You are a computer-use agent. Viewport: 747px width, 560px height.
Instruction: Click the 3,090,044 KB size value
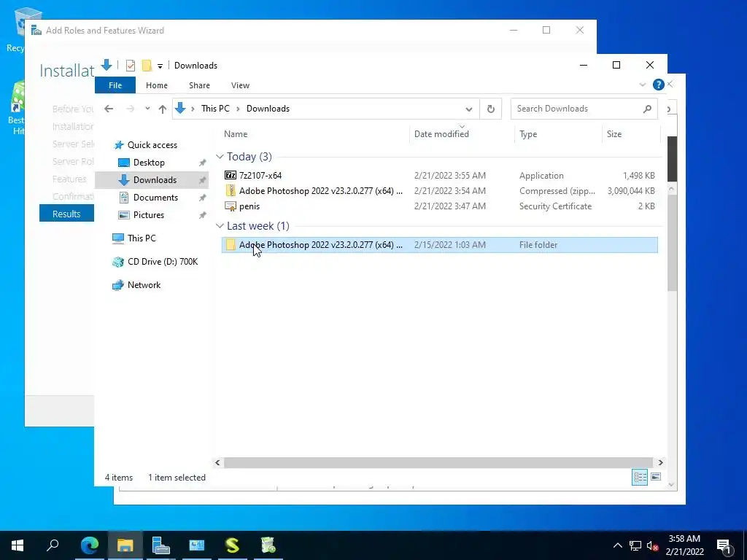click(631, 191)
